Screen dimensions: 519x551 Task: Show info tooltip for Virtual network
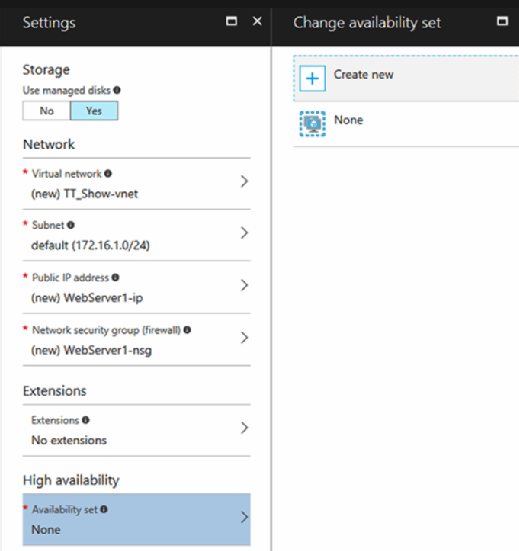(x=108, y=174)
